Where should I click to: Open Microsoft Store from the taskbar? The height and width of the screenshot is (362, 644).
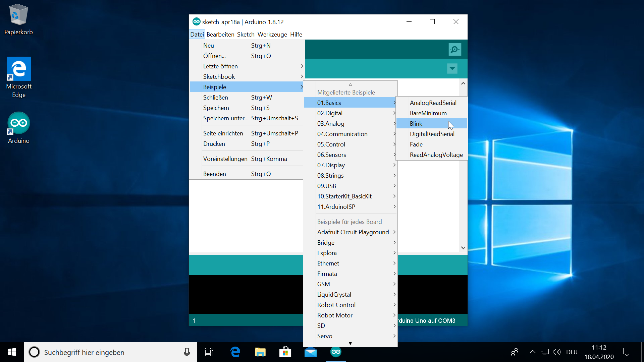pos(285,352)
